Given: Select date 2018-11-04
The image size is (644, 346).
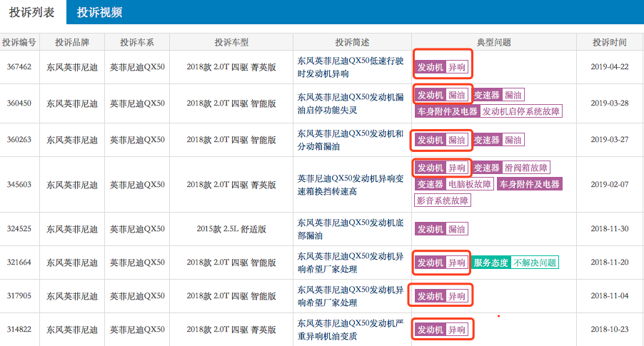Looking at the screenshot, I should pyautogui.click(x=610, y=296).
